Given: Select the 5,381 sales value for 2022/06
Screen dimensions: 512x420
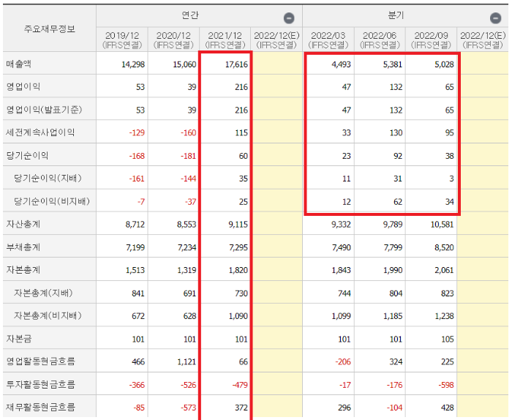Looking at the screenshot, I should pyautogui.click(x=393, y=64).
